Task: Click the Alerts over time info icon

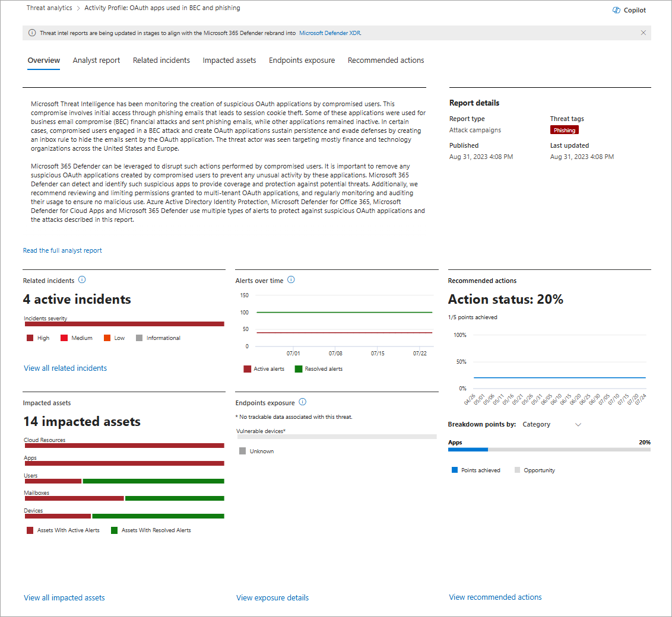Action: pos(291,280)
